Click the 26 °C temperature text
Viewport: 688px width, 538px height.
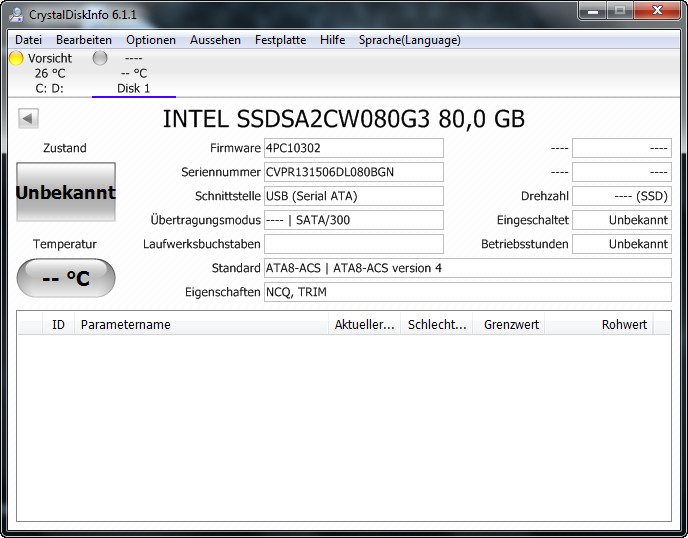coord(50,73)
